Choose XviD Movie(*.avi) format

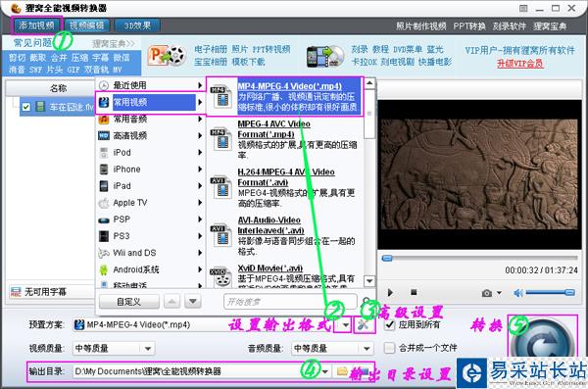284,275
